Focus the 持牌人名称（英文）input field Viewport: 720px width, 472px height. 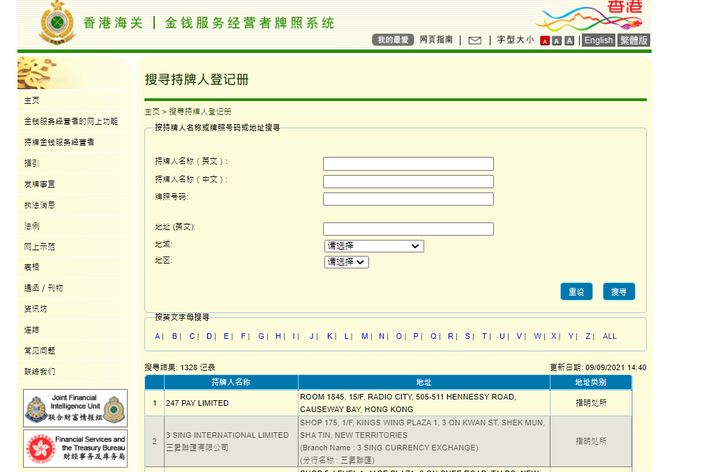pyautogui.click(x=408, y=164)
